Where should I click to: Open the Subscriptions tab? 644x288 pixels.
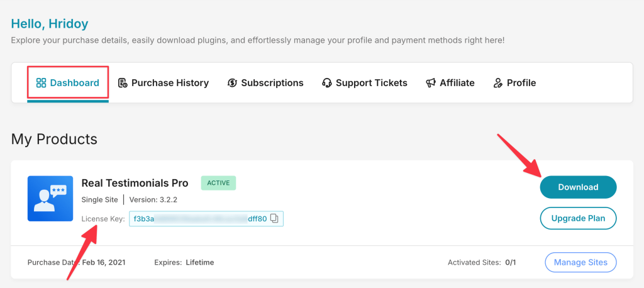(265, 83)
